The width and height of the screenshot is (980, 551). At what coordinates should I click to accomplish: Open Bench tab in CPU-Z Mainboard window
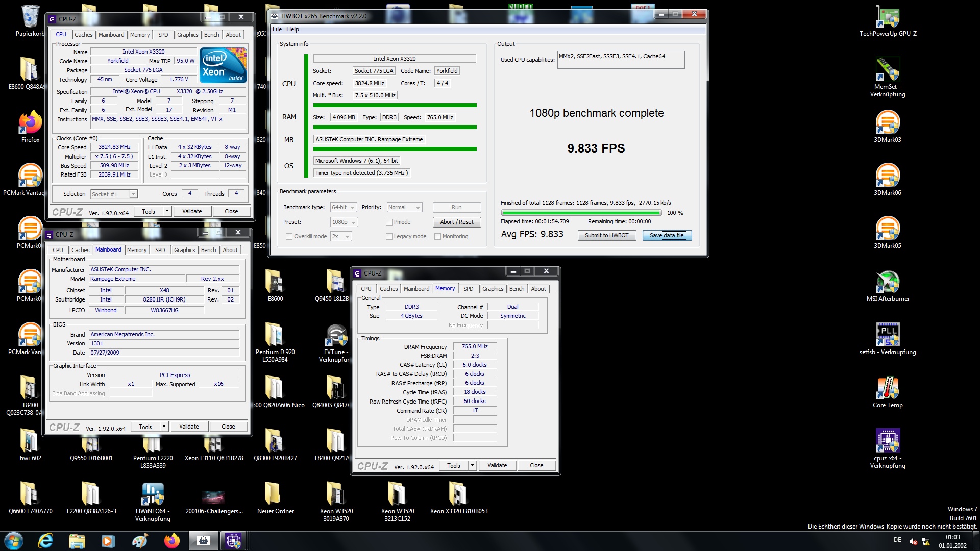point(208,250)
